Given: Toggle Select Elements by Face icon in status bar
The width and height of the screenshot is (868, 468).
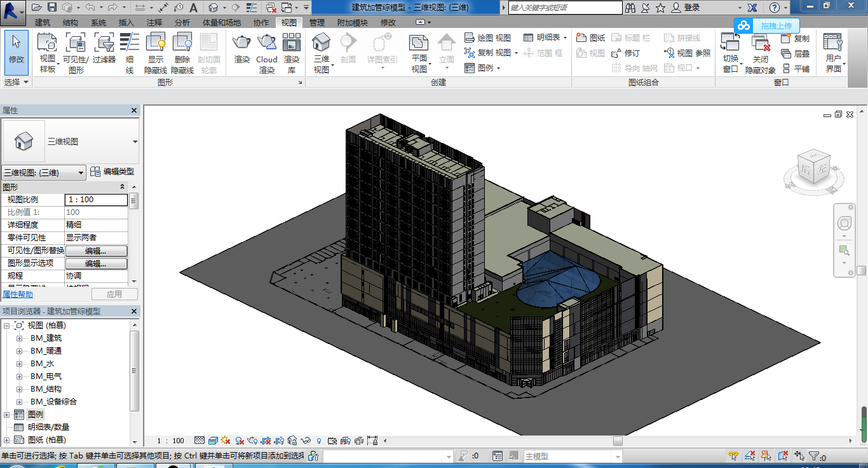Looking at the screenshot, I should click(x=783, y=456).
